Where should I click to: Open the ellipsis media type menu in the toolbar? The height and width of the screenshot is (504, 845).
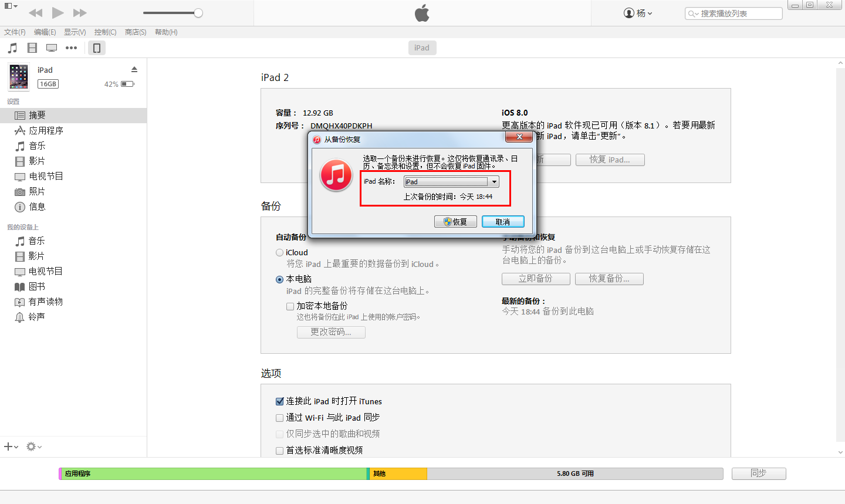click(70, 48)
